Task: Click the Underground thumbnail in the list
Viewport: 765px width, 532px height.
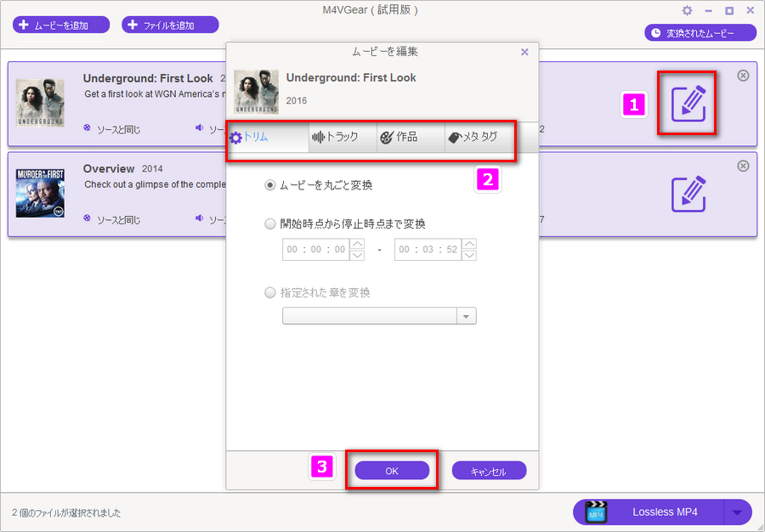Action: (x=40, y=102)
